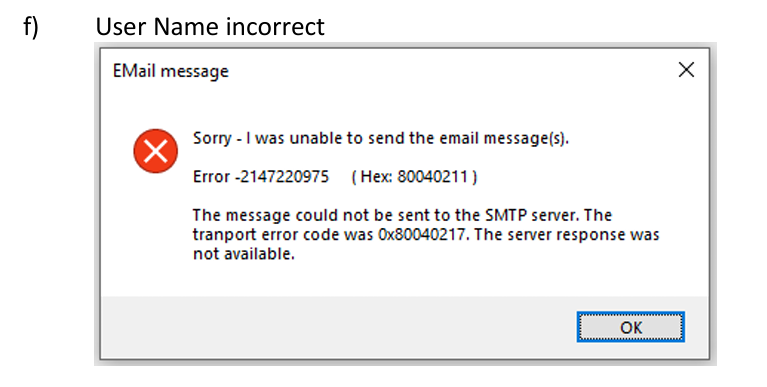Click the 0x80040217 transport error code

point(422,234)
